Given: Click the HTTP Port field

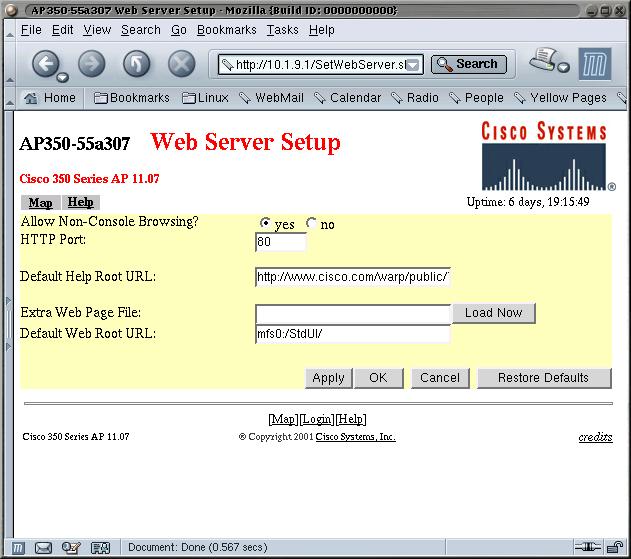Looking at the screenshot, I should click(280, 242).
